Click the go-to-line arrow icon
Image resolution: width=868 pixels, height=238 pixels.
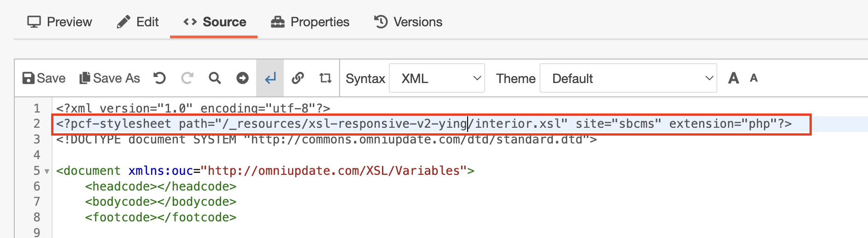242,78
